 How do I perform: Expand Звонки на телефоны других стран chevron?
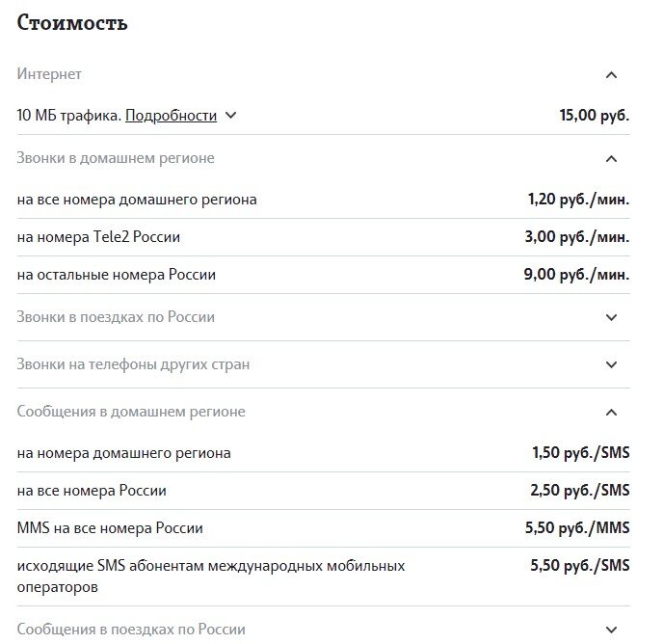610,364
